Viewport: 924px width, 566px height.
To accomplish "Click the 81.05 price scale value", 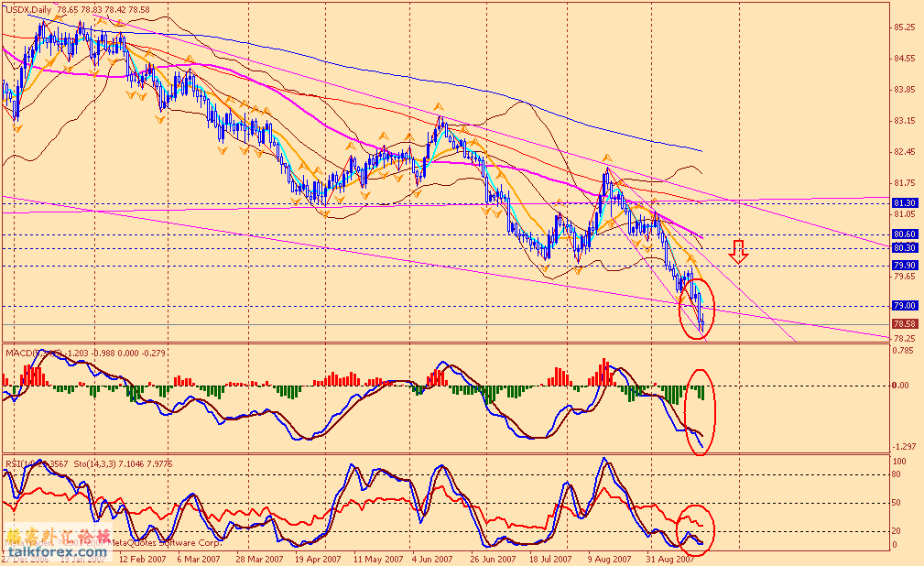I will pos(905,214).
